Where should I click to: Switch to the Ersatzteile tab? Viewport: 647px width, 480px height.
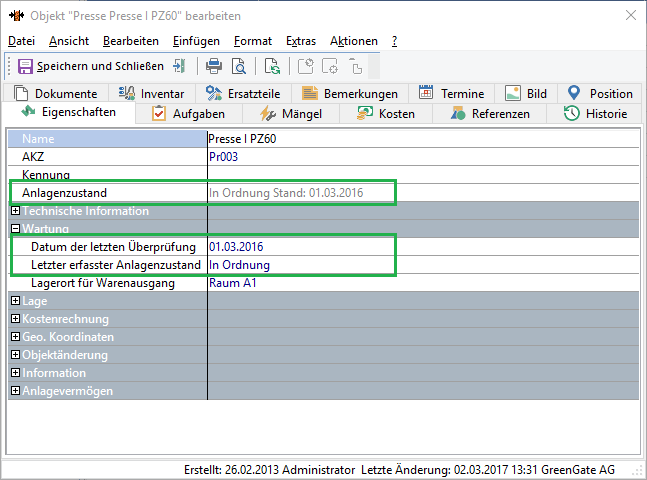243,93
